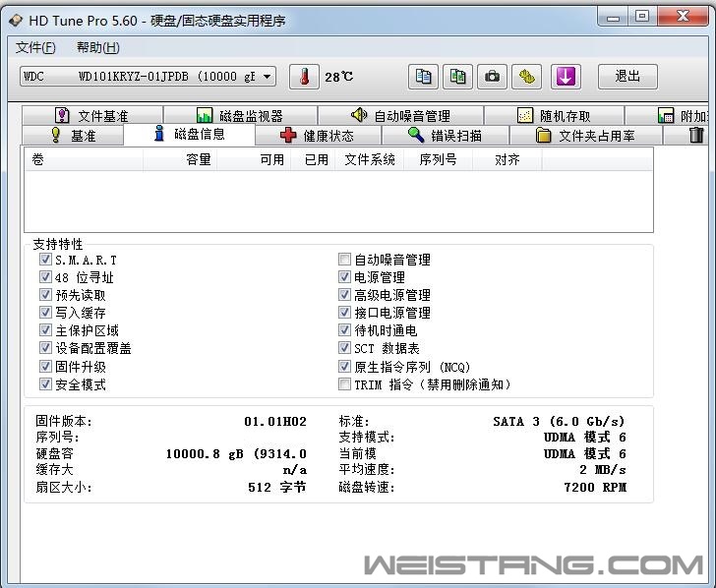This screenshot has height=588, width=716.
Task: Enable the 自动噪音管理 checkbox
Action: [344, 260]
